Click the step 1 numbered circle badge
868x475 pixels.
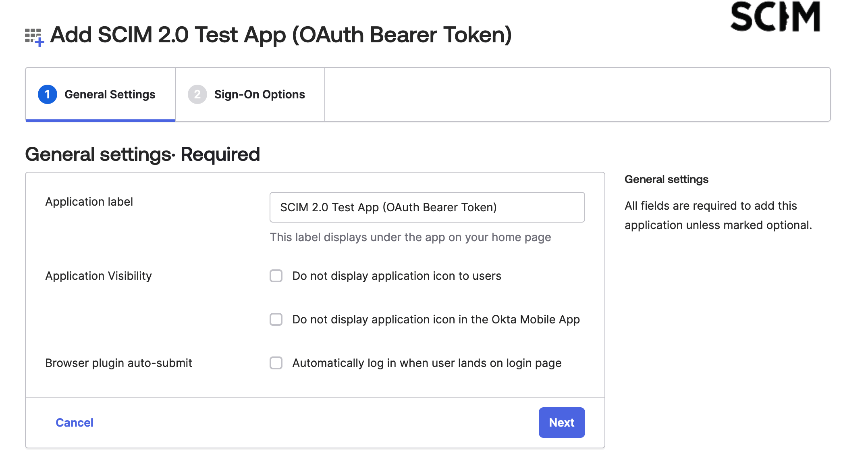pyautogui.click(x=47, y=94)
